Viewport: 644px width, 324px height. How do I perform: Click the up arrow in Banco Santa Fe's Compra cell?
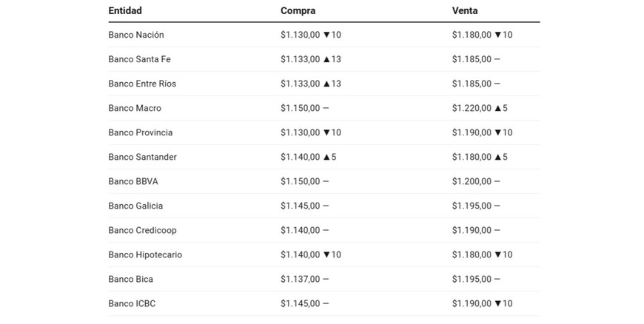pyautogui.click(x=326, y=59)
